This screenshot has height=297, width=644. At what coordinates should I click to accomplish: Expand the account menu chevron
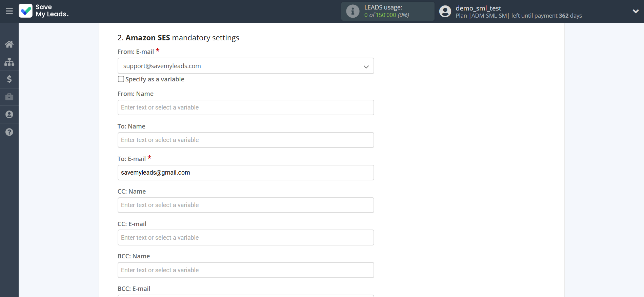[636, 11]
